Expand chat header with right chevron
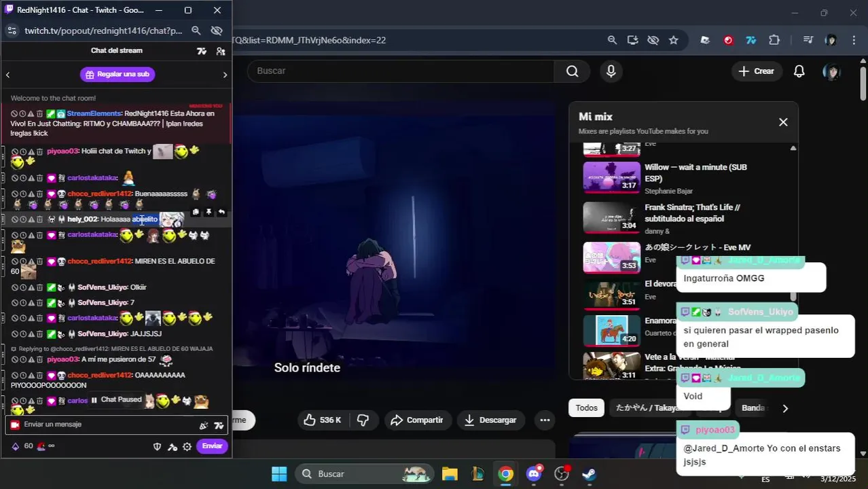 click(x=225, y=75)
